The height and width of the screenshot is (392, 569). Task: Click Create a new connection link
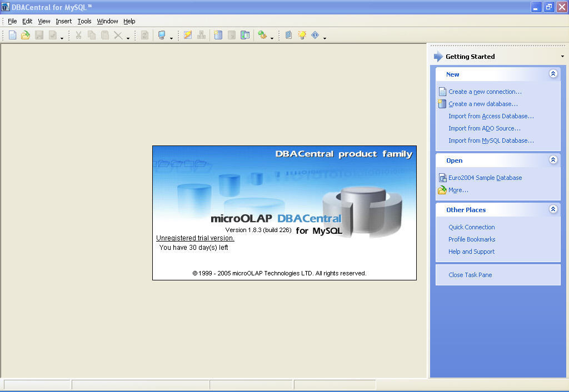click(485, 92)
